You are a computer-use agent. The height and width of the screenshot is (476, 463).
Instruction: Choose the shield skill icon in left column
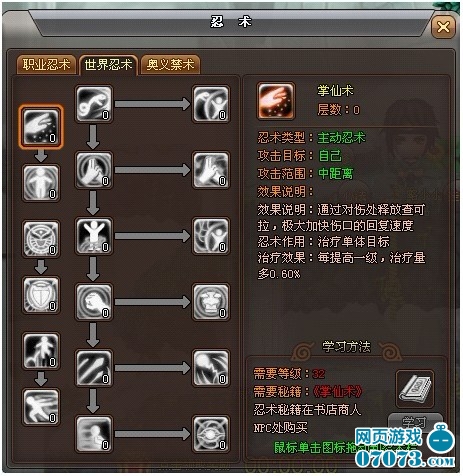[41, 295]
